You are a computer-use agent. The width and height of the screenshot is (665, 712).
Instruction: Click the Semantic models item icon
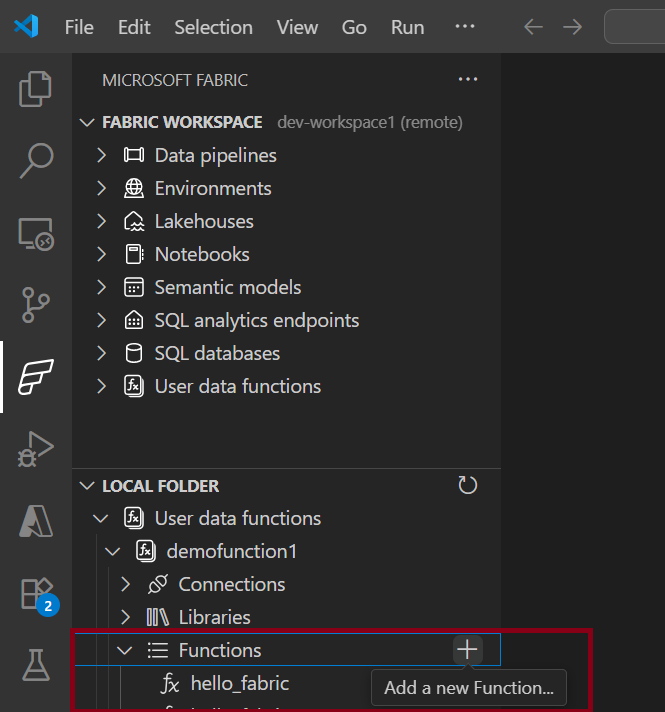coord(134,287)
